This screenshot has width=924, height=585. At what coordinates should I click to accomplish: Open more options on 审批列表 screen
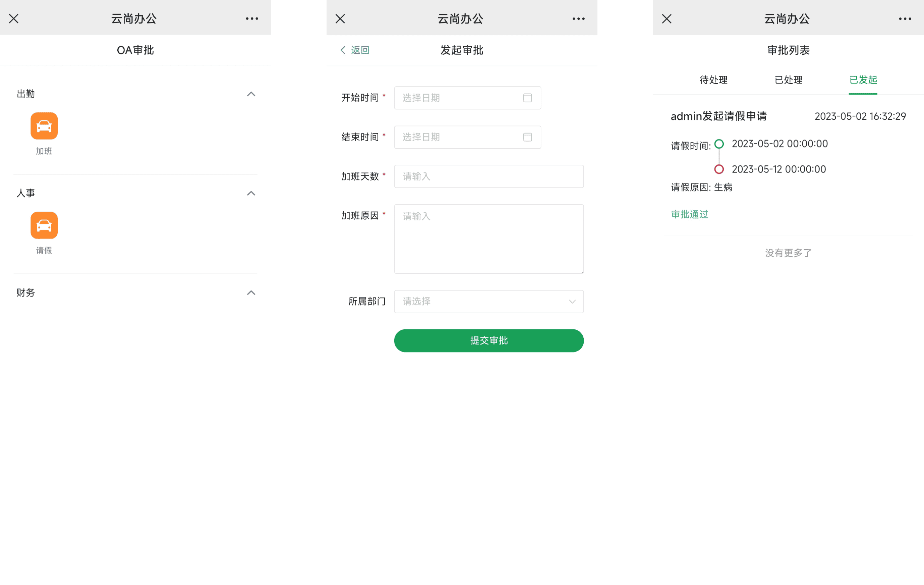click(905, 18)
